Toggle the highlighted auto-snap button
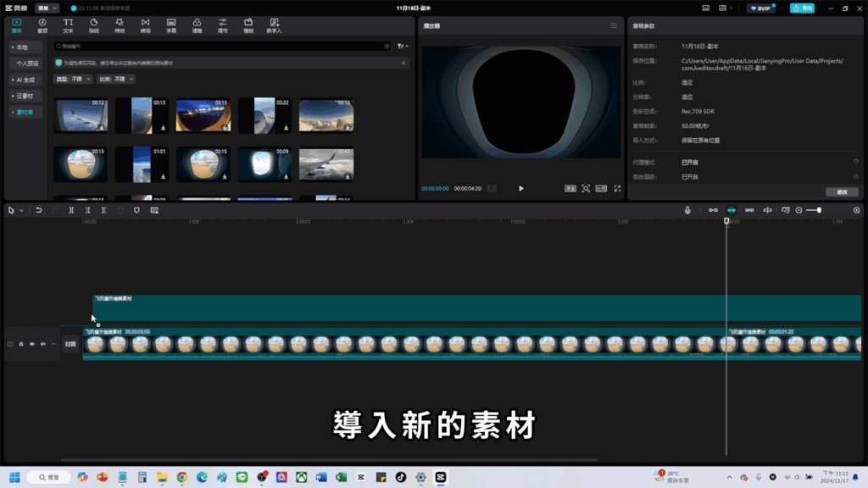The image size is (868, 488). 732,210
